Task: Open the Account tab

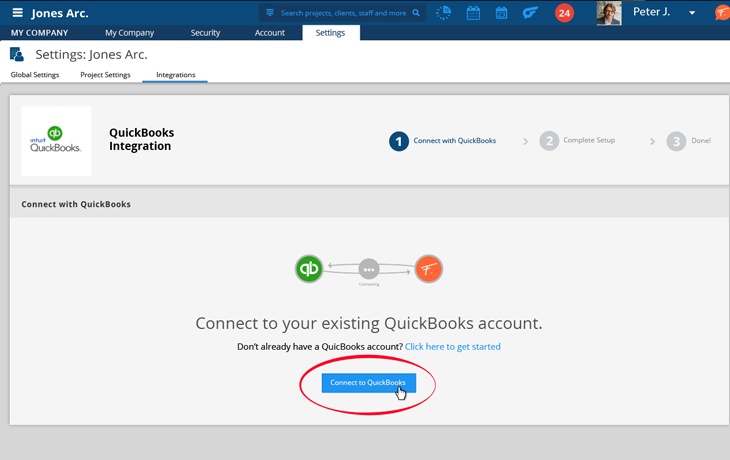Action: [270, 33]
